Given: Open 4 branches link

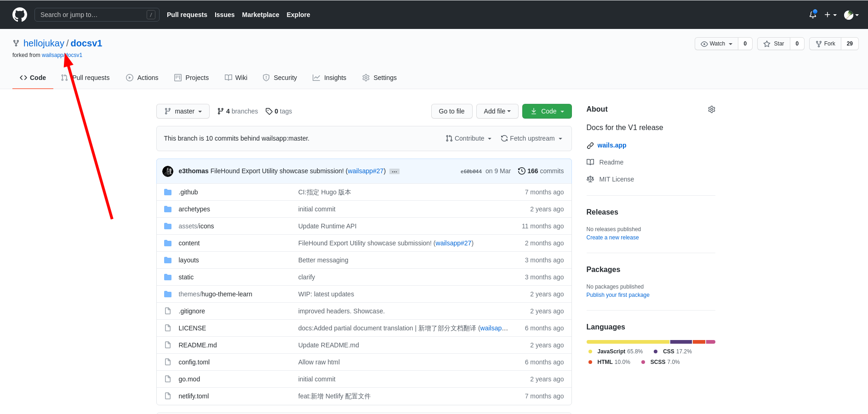Looking at the screenshot, I should [238, 111].
